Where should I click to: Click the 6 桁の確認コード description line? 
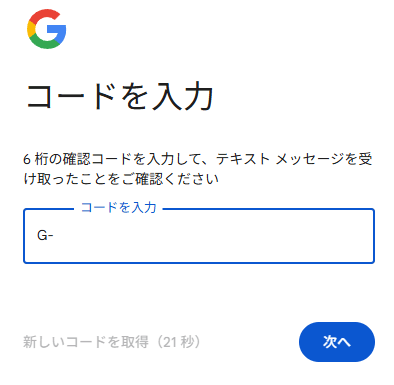tap(198, 159)
